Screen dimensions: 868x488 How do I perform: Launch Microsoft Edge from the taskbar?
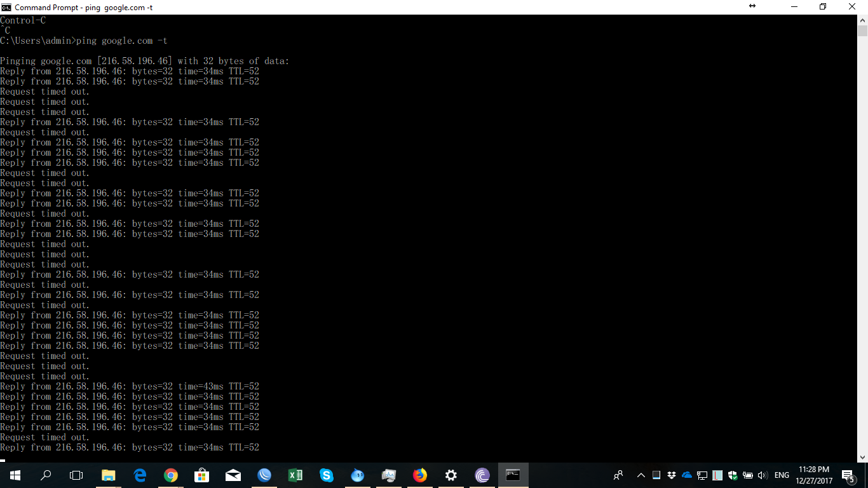(140, 475)
